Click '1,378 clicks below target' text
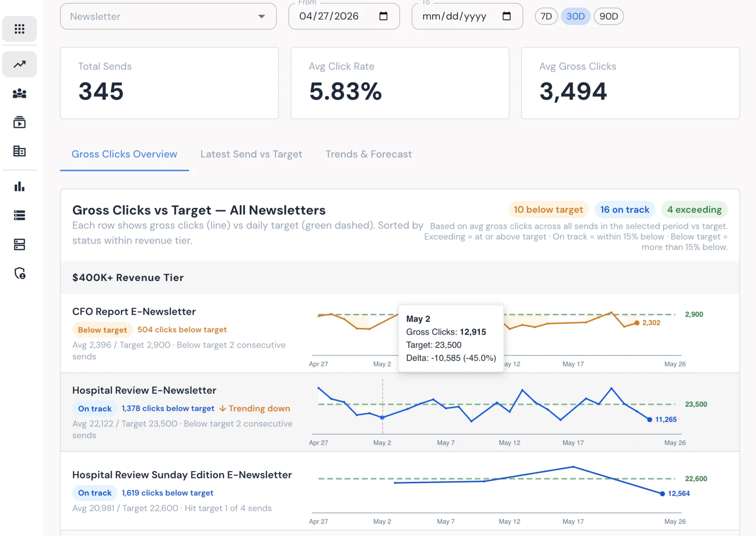Screen dimensions: 756x536 click(x=168, y=408)
